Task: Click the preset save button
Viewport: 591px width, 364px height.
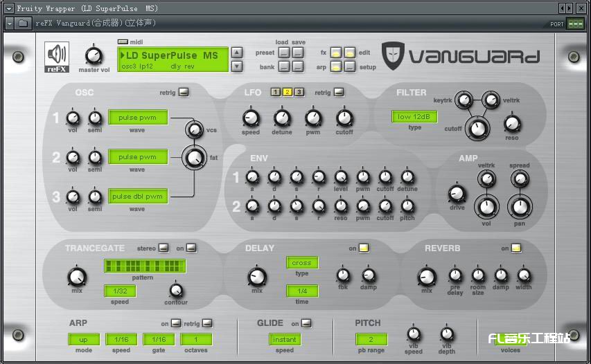Action: click(x=298, y=53)
